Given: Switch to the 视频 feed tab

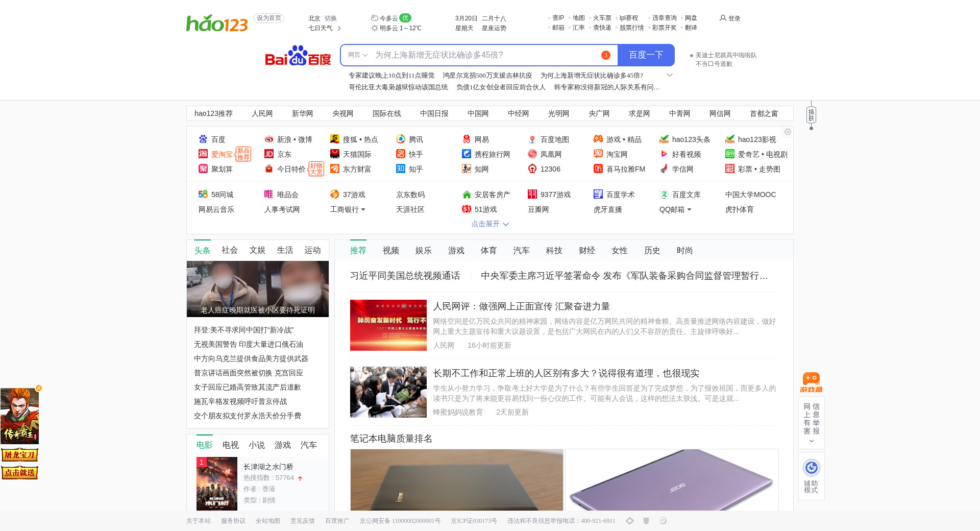Looking at the screenshot, I should tap(391, 251).
